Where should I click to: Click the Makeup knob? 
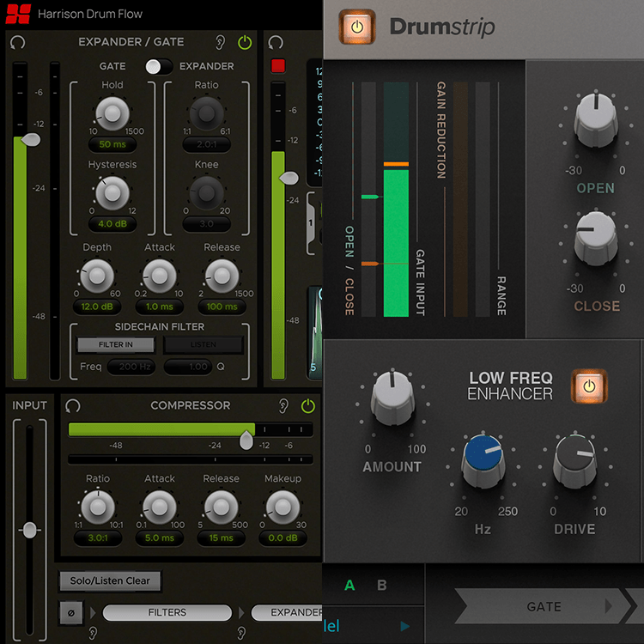click(283, 507)
